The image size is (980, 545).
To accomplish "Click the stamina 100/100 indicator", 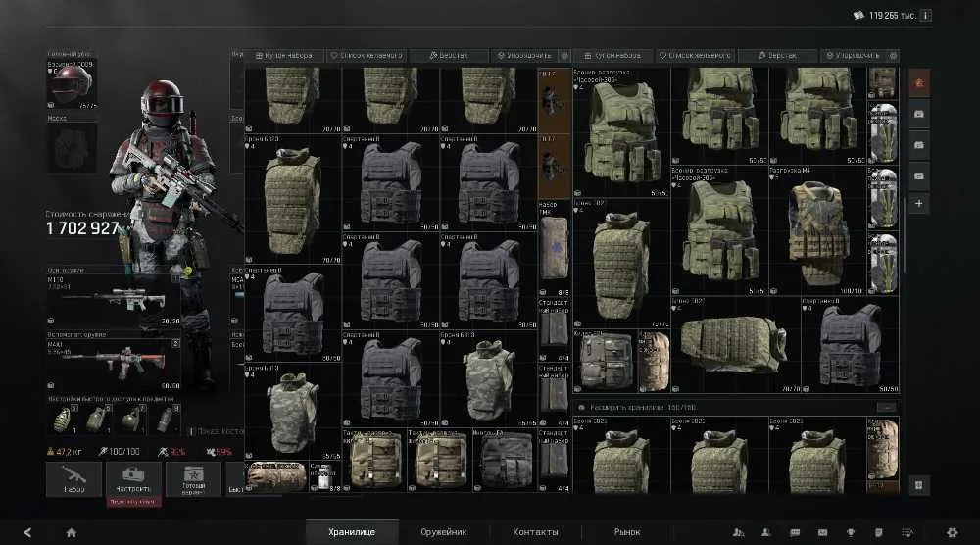I will 120,451.
